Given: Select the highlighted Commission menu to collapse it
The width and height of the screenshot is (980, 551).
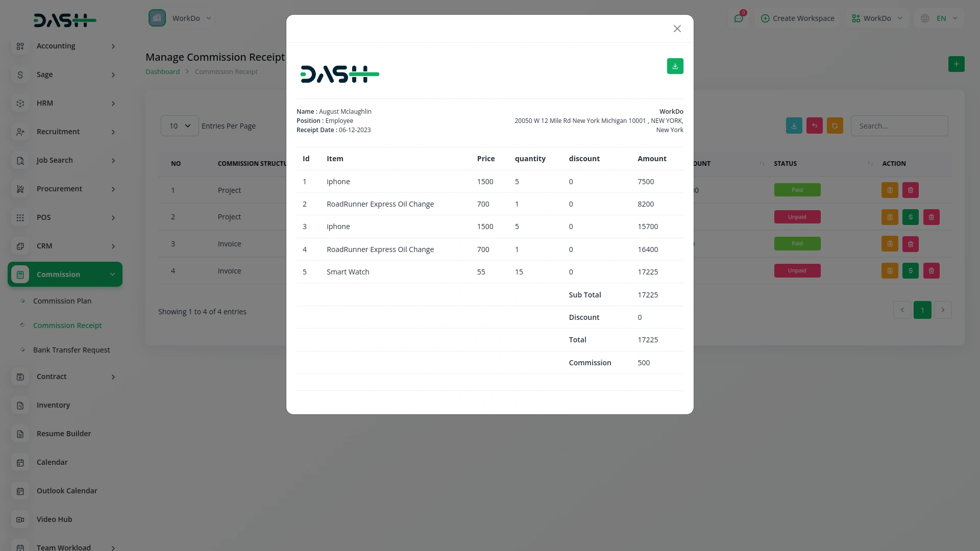Looking at the screenshot, I should [64, 274].
